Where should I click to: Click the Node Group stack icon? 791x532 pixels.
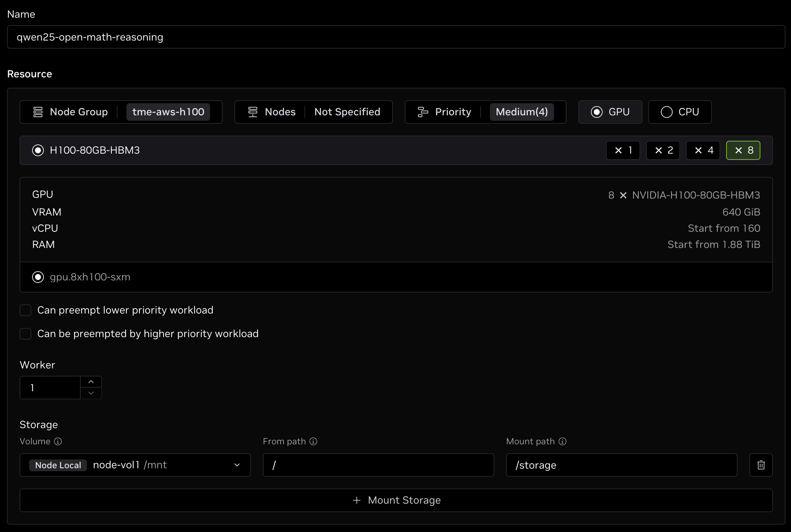click(x=38, y=112)
